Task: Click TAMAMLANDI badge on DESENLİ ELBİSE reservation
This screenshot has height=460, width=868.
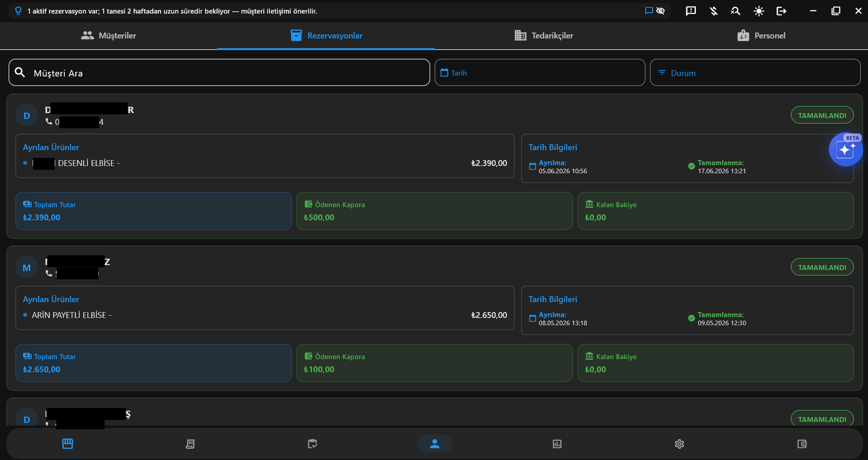Action: [822, 115]
